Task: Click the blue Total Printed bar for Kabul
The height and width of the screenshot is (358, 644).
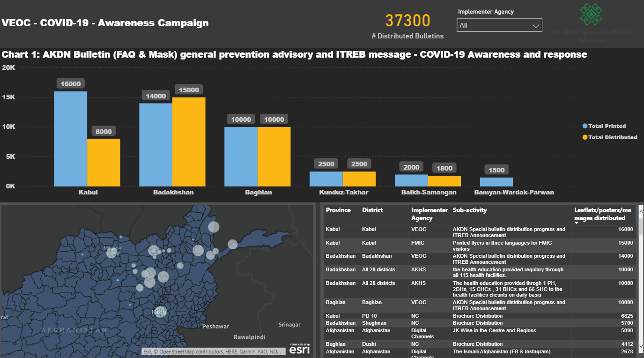Action: click(x=71, y=139)
